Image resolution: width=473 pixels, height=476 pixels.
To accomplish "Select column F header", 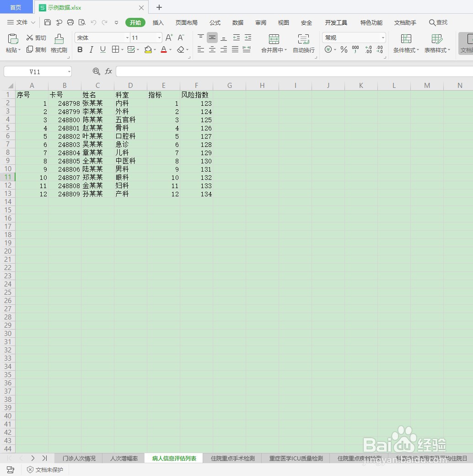I will pos(196,85).
